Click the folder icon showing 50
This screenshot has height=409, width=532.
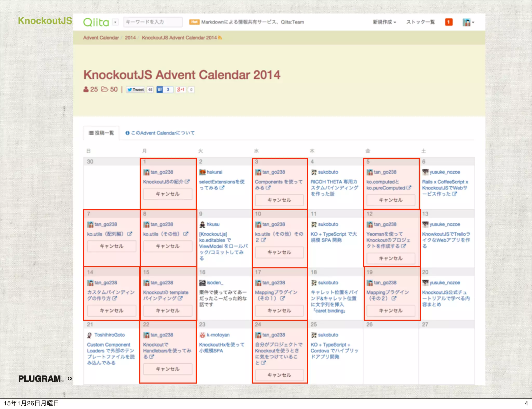pyautogui.click(x=104, y=89)
